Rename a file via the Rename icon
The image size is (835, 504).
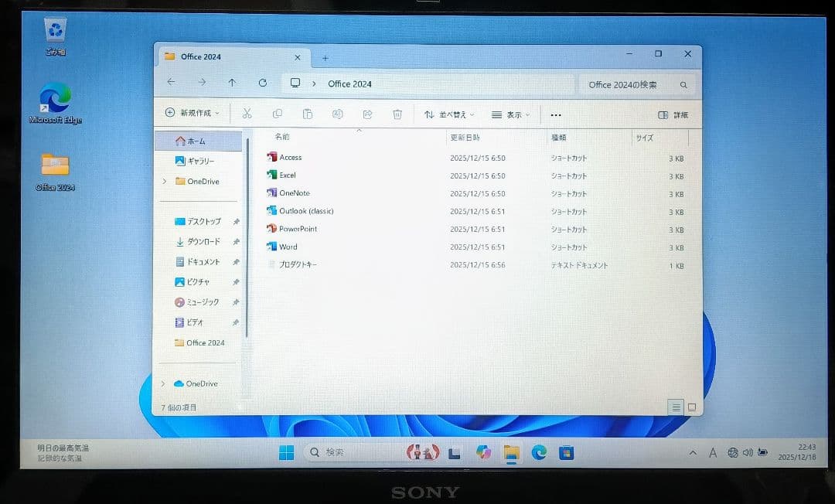pyautogui.click(x=337, y=114)
